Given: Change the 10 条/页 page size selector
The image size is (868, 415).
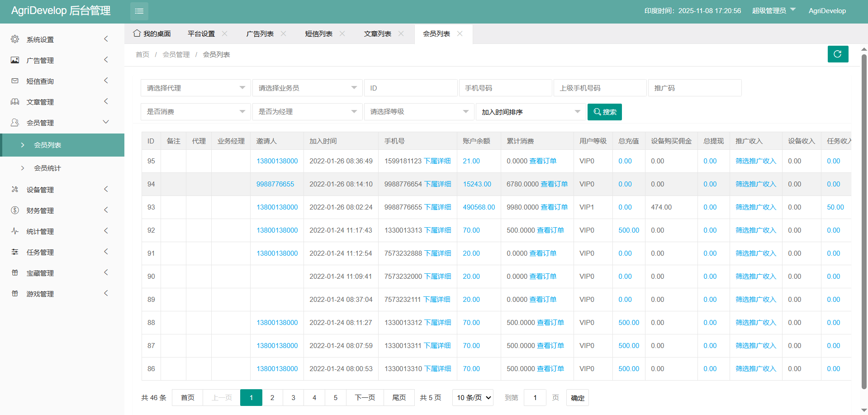Looking at the screenshot, I should [473, 398].
